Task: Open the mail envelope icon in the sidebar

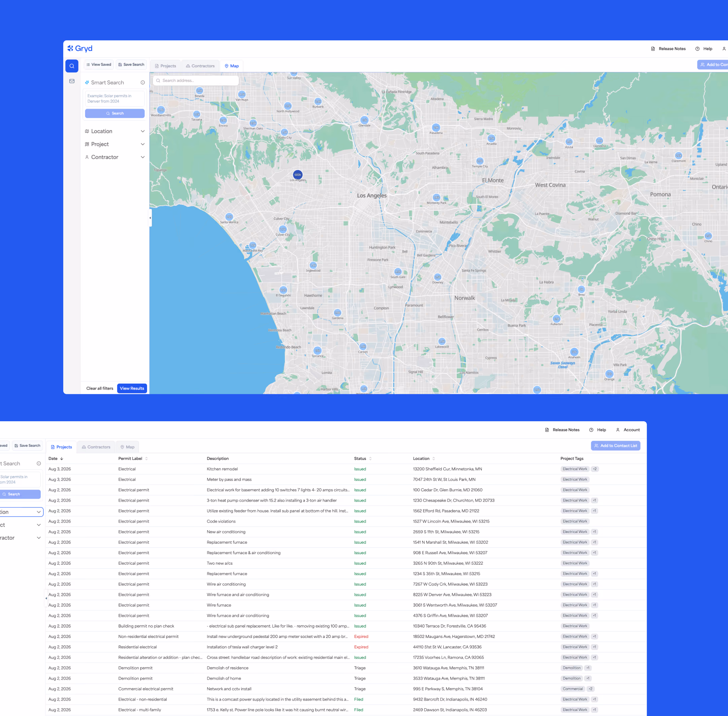Action: point(71,81)
